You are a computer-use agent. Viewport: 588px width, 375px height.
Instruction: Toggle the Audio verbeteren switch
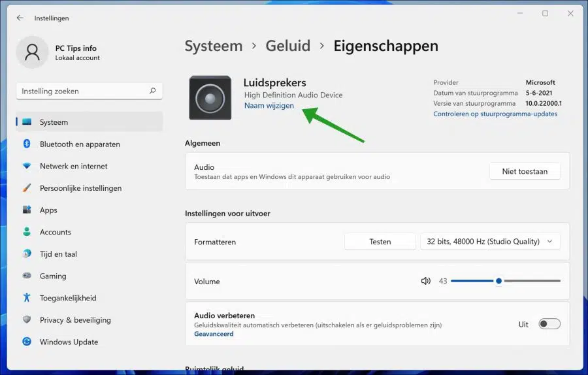(x=549, y=324)
